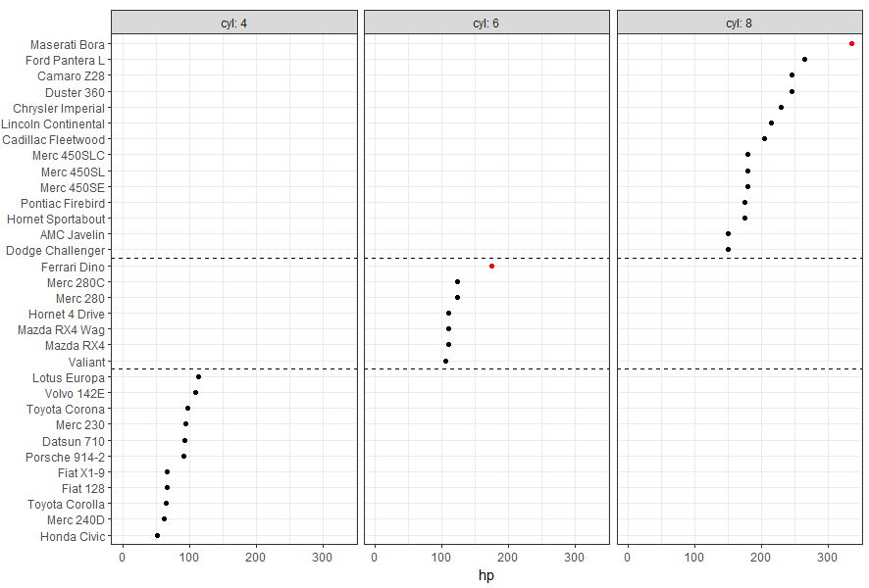Click the 'Merc 450SLC' axis label
This screenshot has height=588, width=869.
[69, 156]
